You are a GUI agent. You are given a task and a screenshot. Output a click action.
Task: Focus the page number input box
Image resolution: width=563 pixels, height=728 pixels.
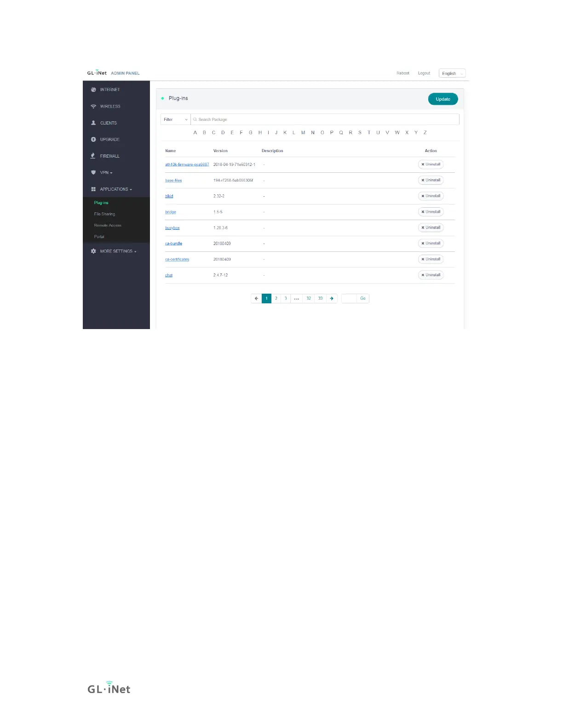(x=349, y=299)
